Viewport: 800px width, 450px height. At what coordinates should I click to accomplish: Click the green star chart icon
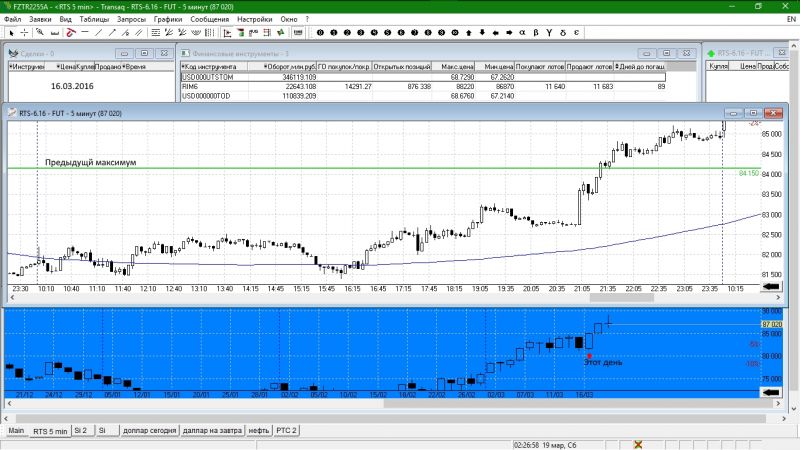pos(281,33)
